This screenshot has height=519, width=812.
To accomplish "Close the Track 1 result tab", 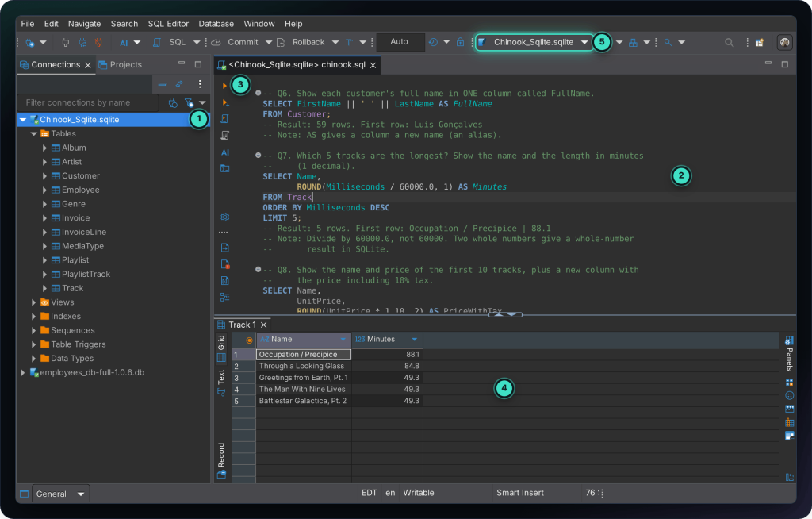I will click(x=263, y=325).
